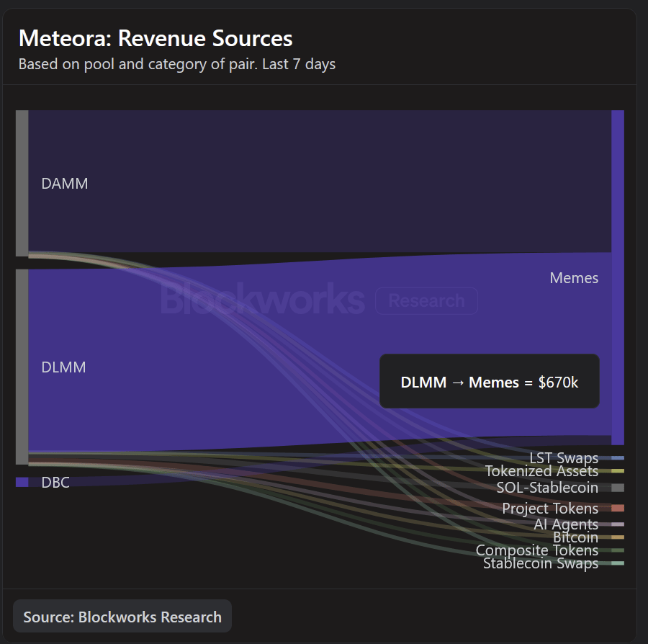648x644 pixels.
Task: Click the Composite Tokens node swatch
Action: (618, 550)
